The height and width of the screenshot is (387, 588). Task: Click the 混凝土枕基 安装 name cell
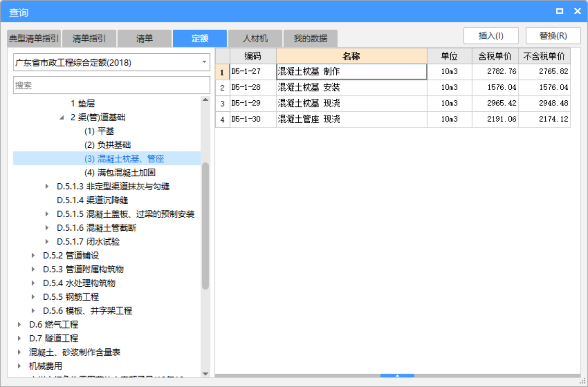[352, 88]
